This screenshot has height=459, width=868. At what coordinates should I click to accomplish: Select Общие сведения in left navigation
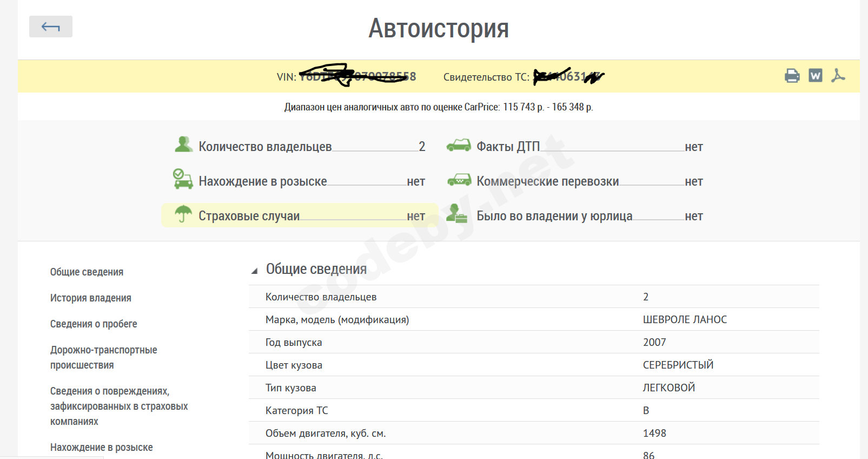coord(87,272)
